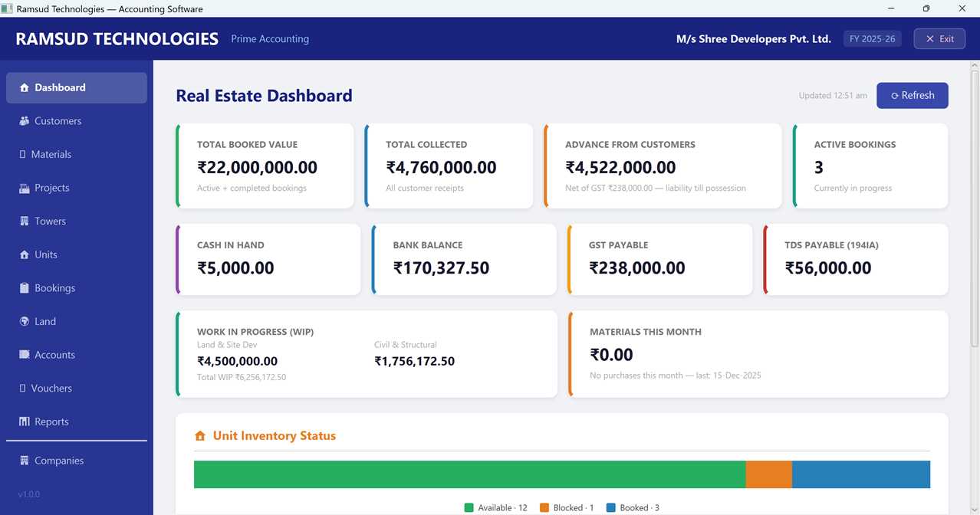
Task: Open the Customers section label
Action: tap(58, 121)
